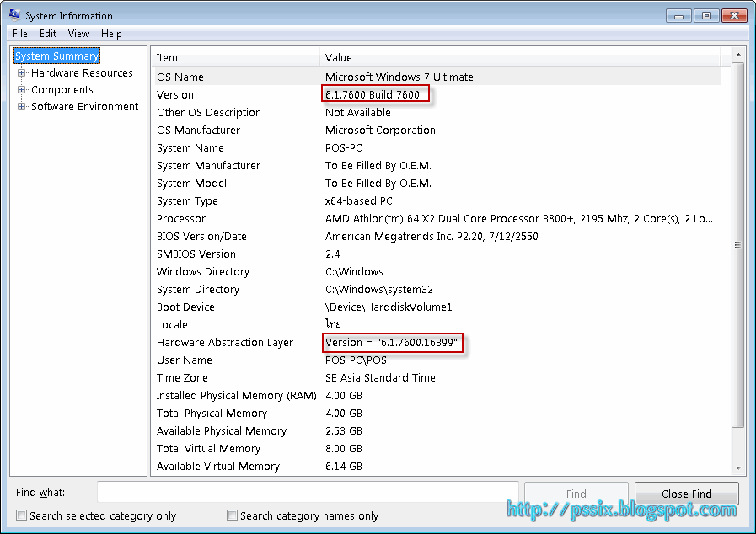Click the Item column header
The image size is (756, 534).
[235, 58]
